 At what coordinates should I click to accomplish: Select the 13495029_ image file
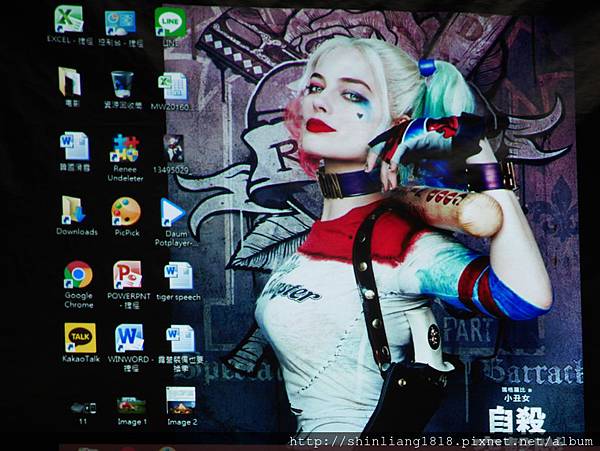point(173,148)
